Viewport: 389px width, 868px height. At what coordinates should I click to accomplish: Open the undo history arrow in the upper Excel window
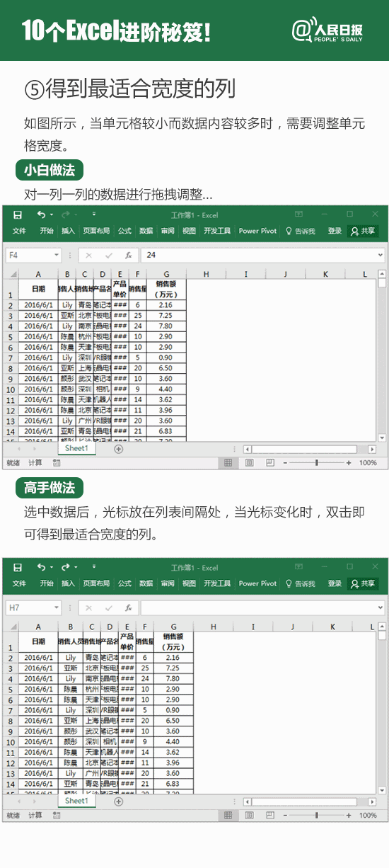tap(50, 215)
